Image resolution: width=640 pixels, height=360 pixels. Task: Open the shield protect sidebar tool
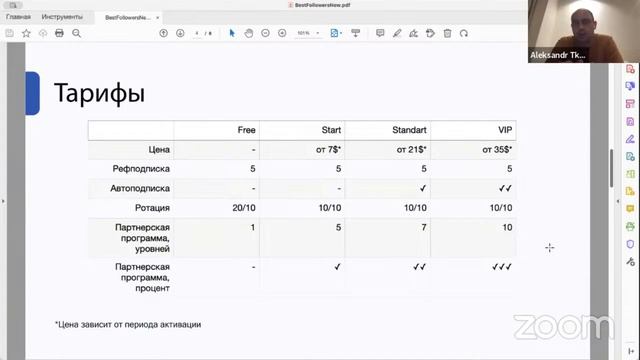click(x=630, y=244)
